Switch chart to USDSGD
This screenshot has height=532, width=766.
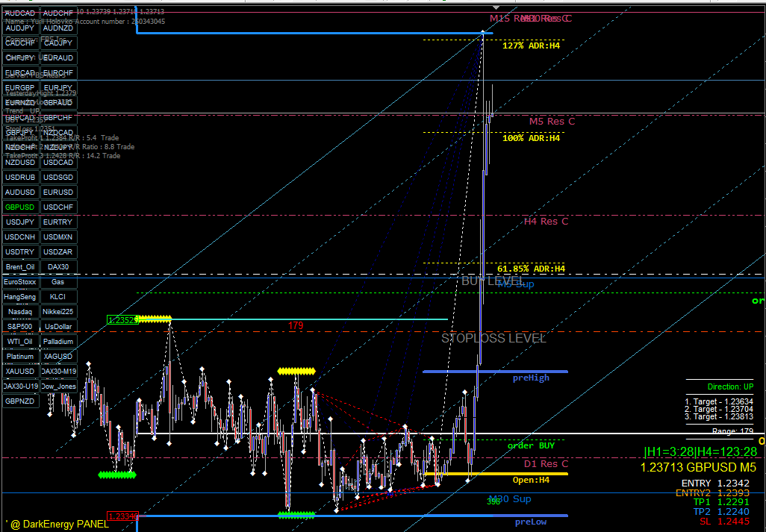(x=59, y=177)
